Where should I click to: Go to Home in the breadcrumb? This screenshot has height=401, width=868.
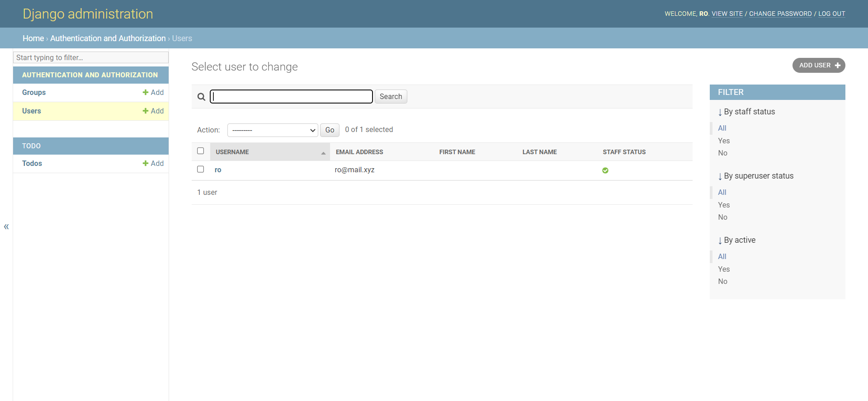[x=33, y=38]
